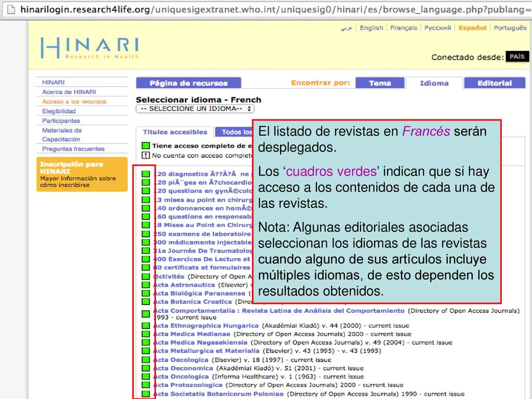Image resolution: width=532 pixels, height=399 pixels.
Task: Switch to the Idioma tab
Action: (x=434, y=83)
